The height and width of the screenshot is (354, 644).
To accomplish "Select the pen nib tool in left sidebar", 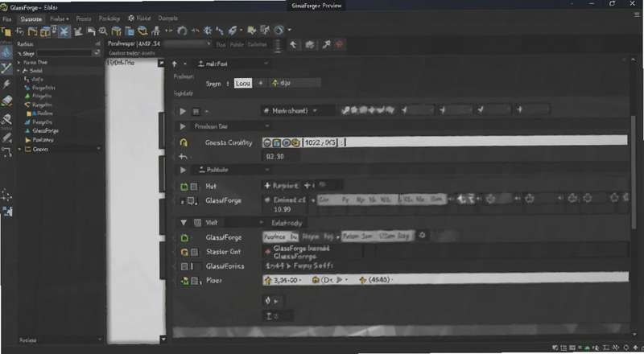I will coord(6,84).
